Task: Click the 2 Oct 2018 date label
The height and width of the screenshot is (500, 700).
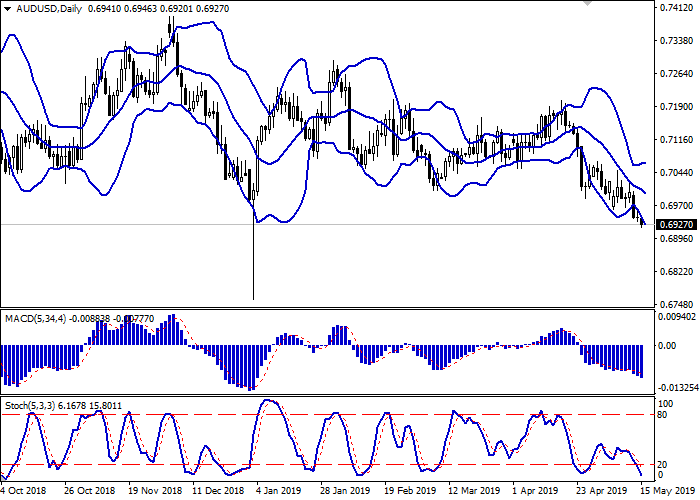Action: (x=24, y=490)
